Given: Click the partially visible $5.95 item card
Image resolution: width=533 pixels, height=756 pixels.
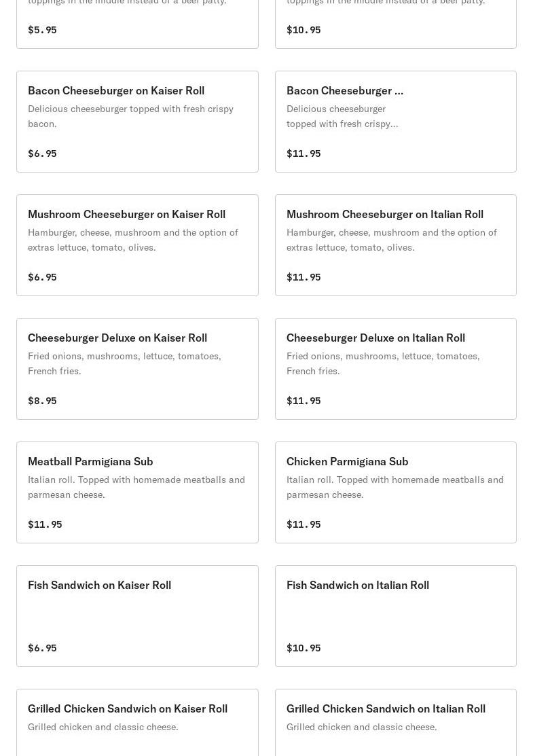Looking at the screenshot, I should (x=137, y=24).
